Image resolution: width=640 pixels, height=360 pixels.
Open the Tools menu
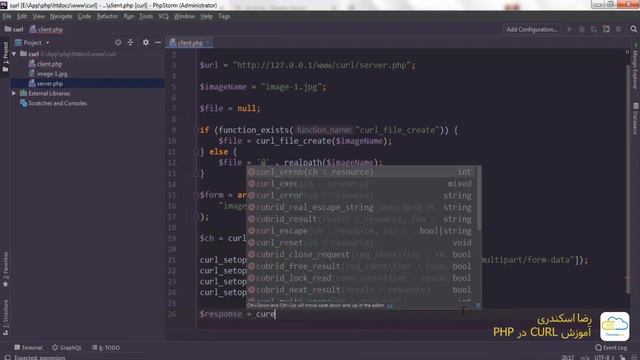pyautogui.click(x=146, y=16)
